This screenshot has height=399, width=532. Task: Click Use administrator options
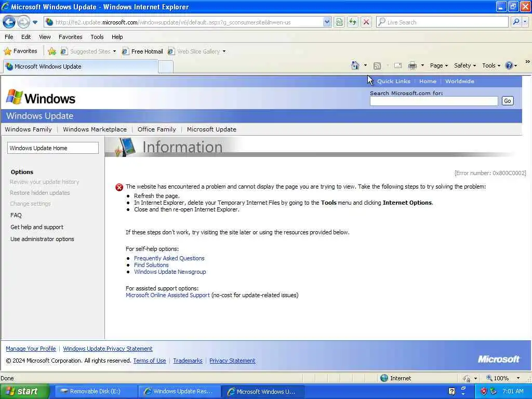pos(42,239)
